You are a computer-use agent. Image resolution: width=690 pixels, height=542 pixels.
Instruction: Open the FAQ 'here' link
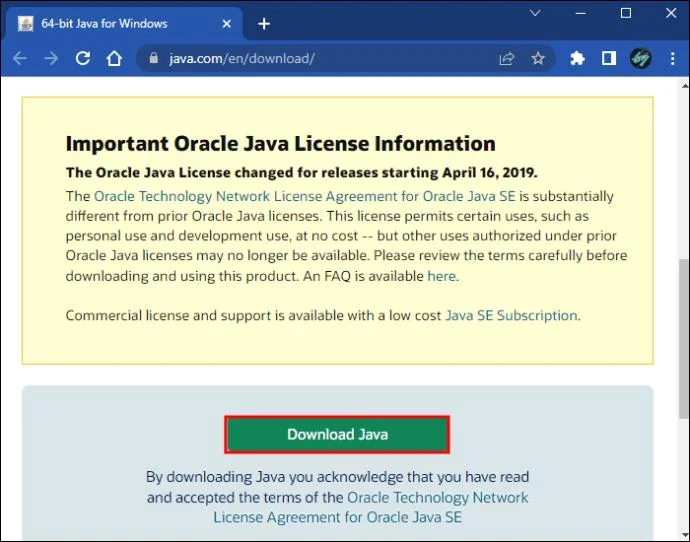(x=441, y=276)
